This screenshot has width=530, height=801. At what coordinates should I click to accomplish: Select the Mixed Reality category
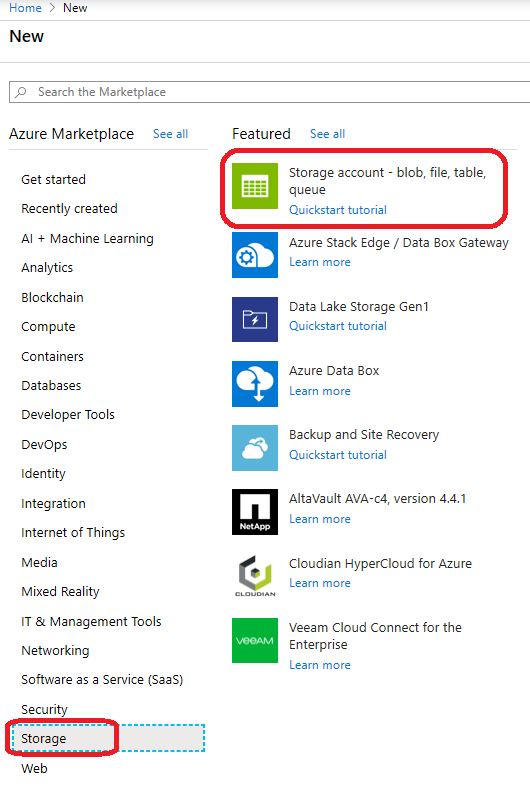coord(60,592)
